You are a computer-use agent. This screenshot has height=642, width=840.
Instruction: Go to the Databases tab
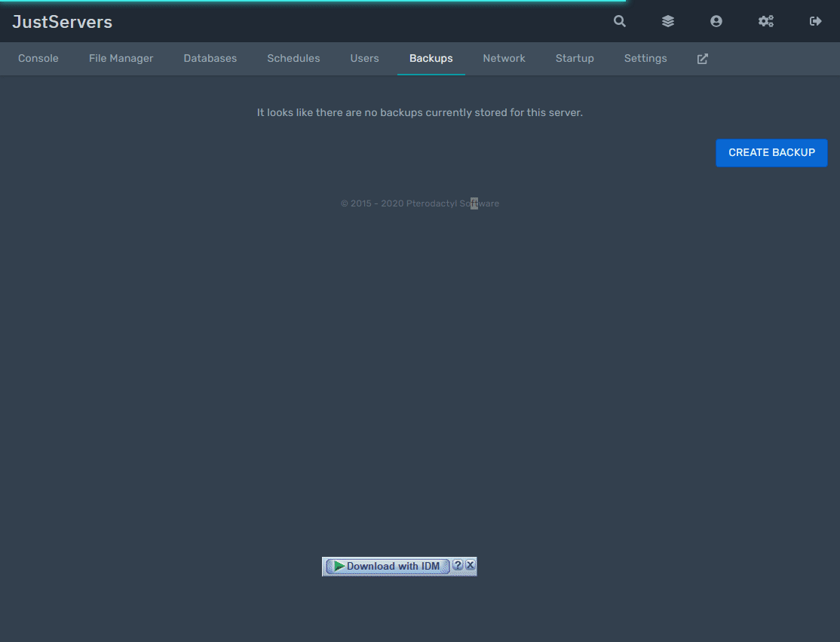210,58
